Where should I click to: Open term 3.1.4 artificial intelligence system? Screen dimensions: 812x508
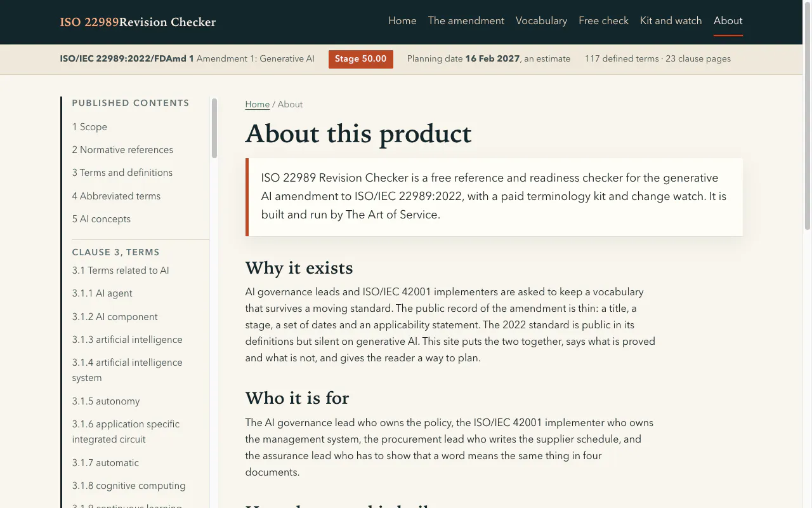tap(127, 370)
